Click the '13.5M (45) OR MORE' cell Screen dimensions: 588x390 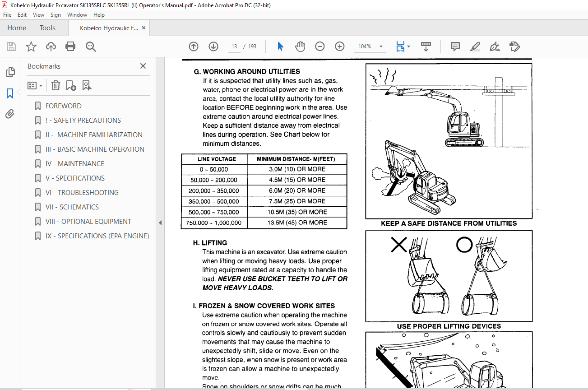[297, 223]
